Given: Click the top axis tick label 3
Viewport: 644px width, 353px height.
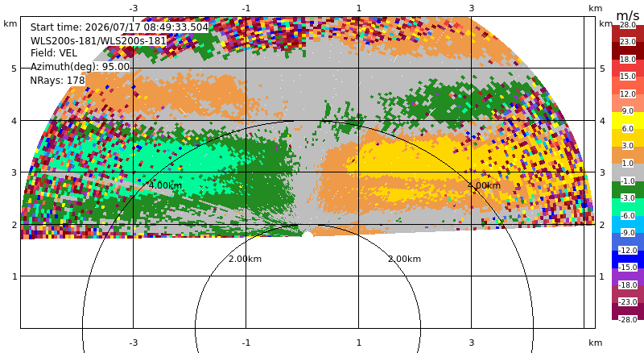Looking at the screenshot, I should click(471, 8).
